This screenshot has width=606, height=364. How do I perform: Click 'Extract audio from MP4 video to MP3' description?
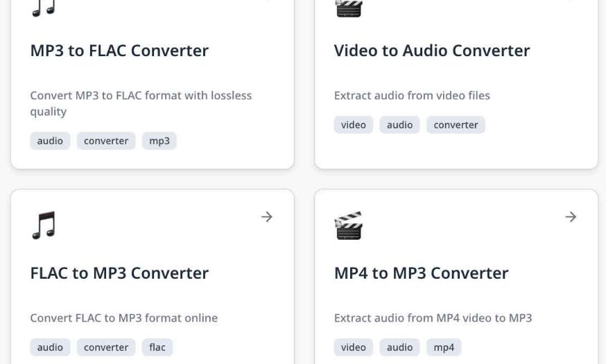tap(433, 318)
